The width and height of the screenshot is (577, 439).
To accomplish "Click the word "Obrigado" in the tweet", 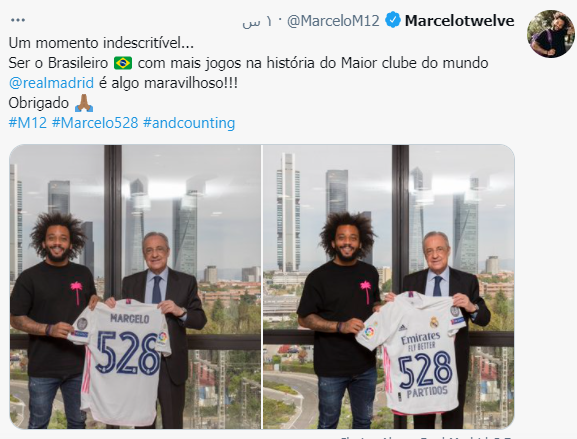I will tap(39, 103).
